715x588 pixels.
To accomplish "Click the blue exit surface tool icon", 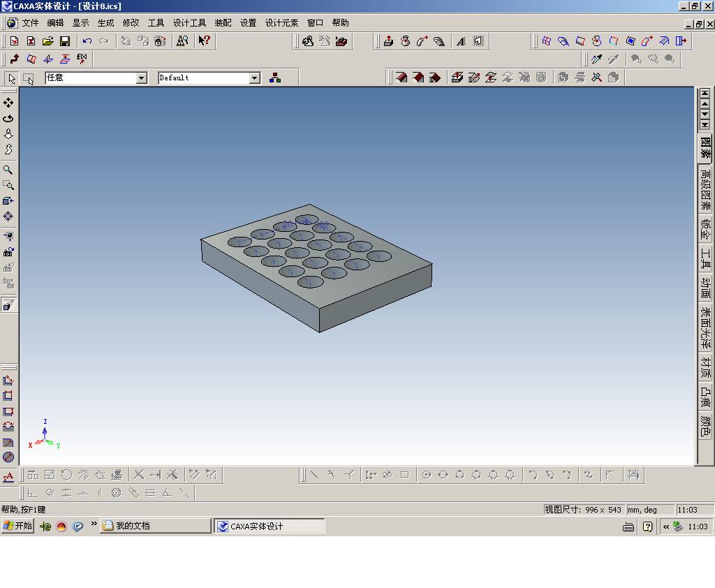I will tap(681, 41).
